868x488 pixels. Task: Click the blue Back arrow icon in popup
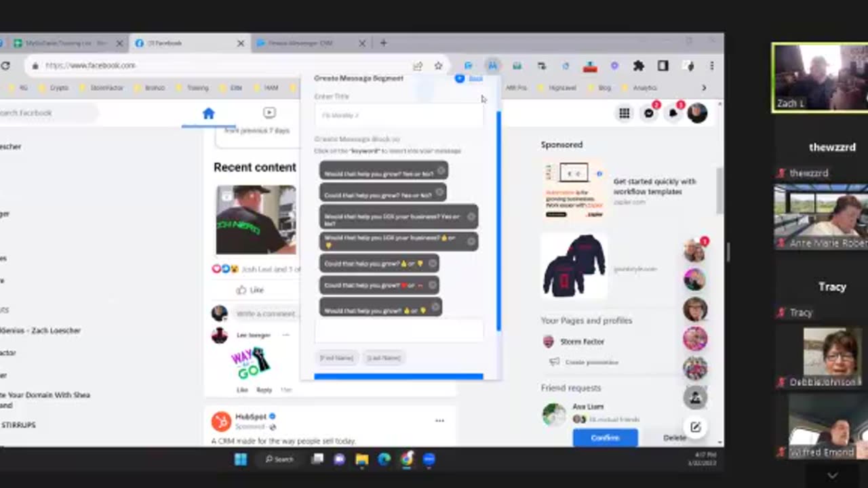(x=460, y=79)
